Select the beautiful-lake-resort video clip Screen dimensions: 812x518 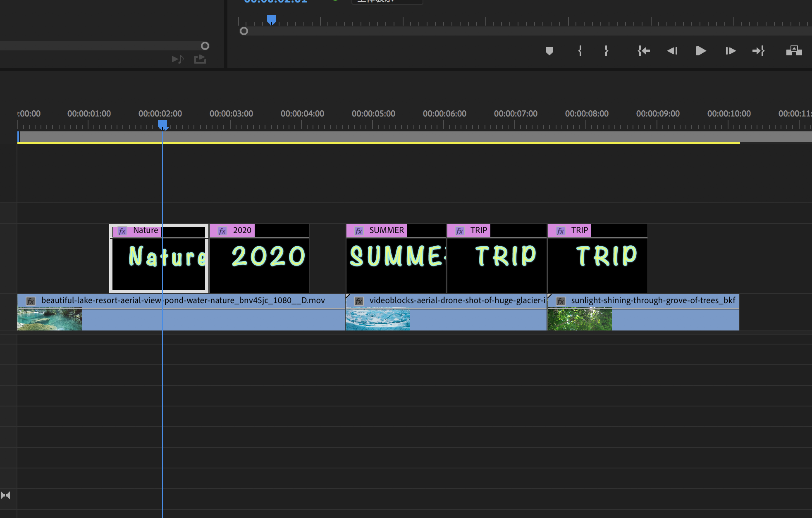tap(181, 312)
